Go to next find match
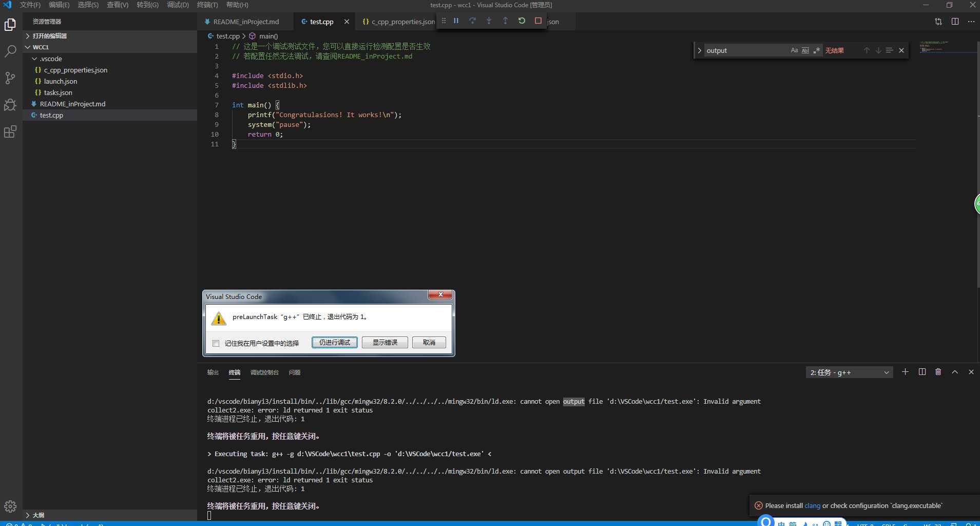Image resolution: width=980 pixels, height=526 pixels. pos(878,50)
